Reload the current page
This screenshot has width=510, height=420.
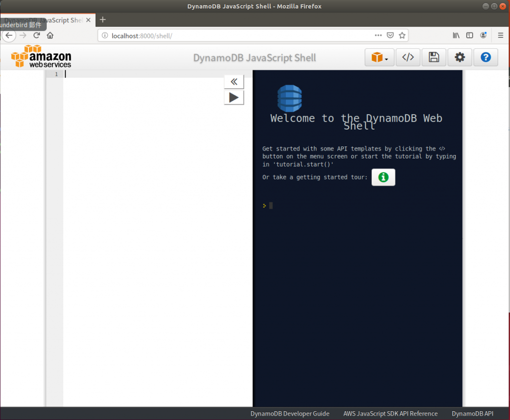[x=37, y=35]
